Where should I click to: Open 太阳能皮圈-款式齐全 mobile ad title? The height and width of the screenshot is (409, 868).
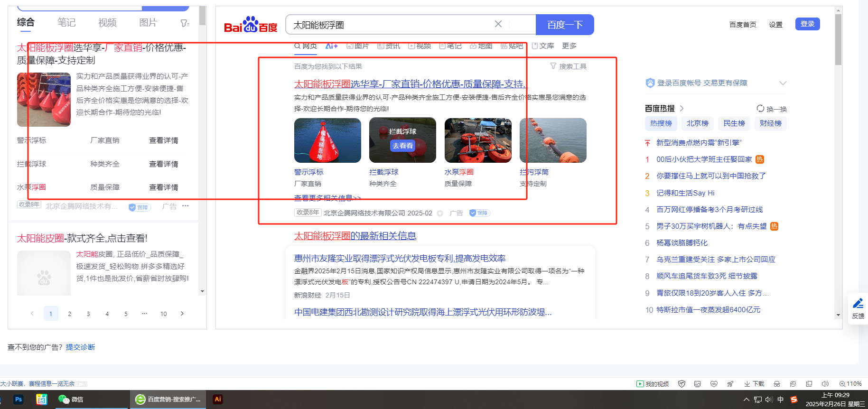[82, 238]
